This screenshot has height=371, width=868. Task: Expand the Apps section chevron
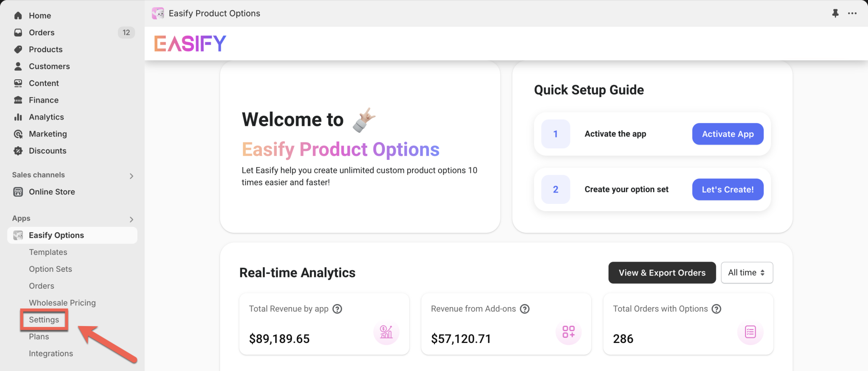[x=131, y=219]
